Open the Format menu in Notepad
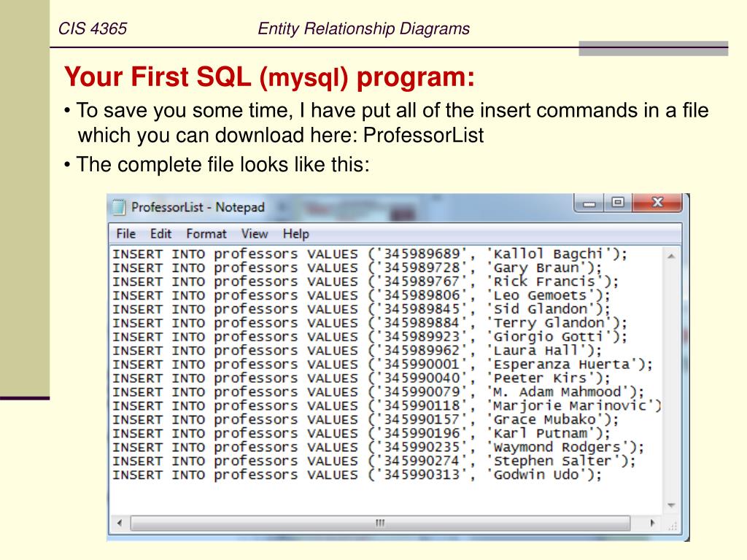The image size is (747, 560). pos(206,234)
